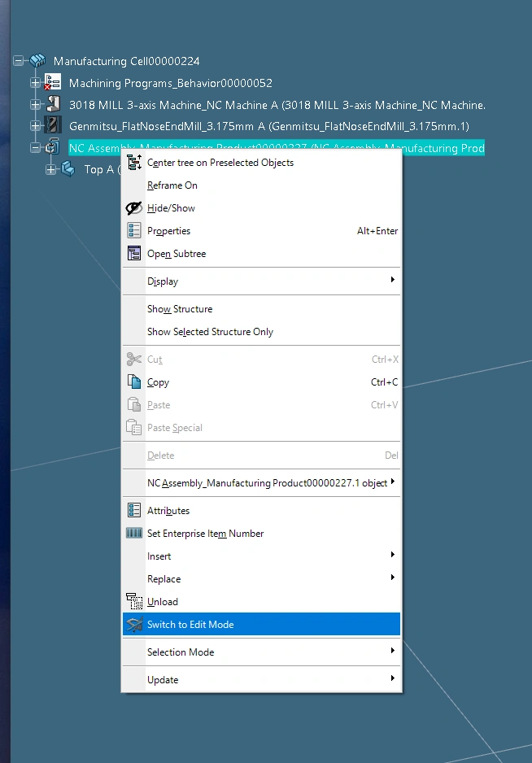Screen dimensions: 532x763
Task: Select Copy in the context menu
Action: point(158,382)
